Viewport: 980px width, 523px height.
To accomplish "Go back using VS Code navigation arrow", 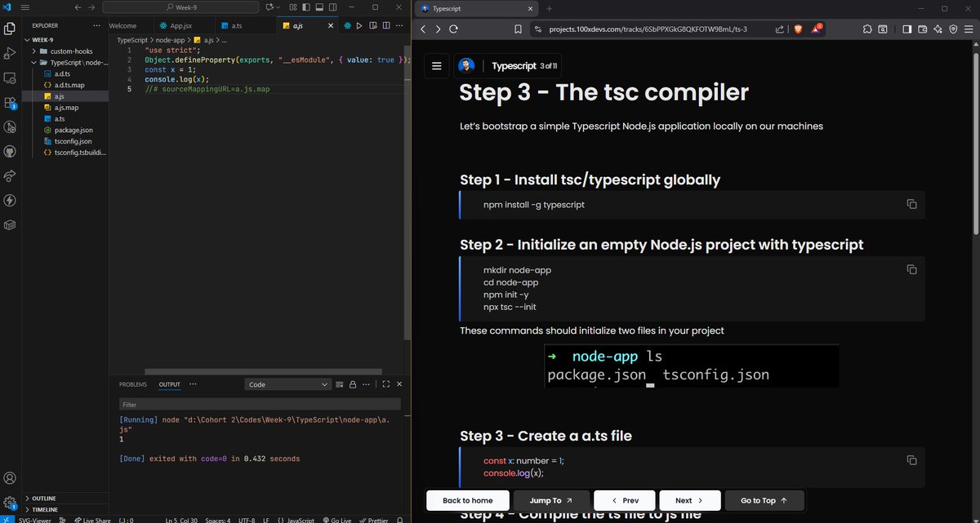I will (x=78, y=7).
